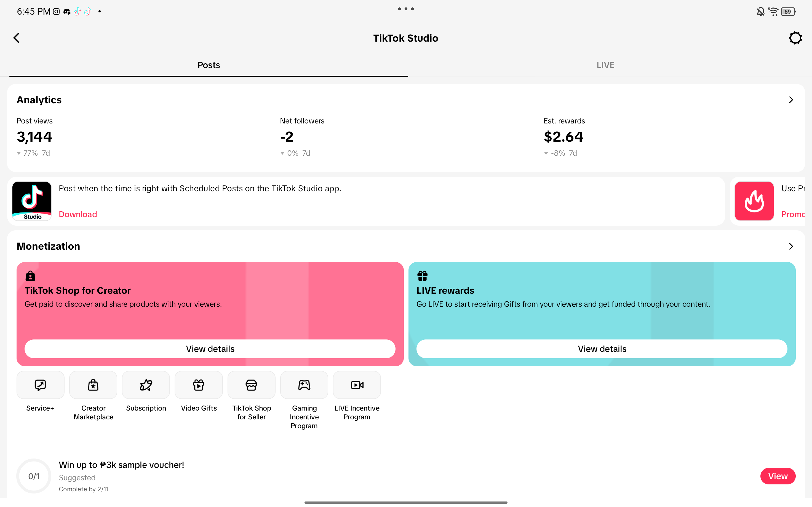
Task: Select the Posts tab
Action: (x=209, y=65)
